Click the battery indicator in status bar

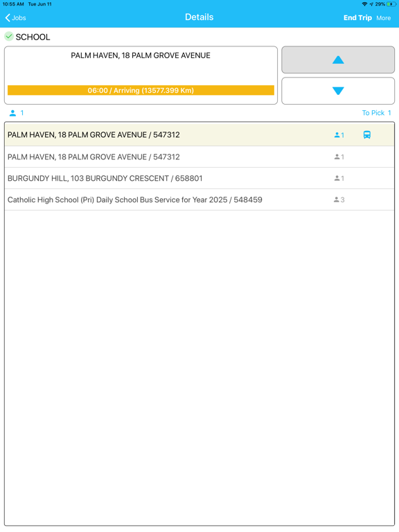(x=391, y=4)
